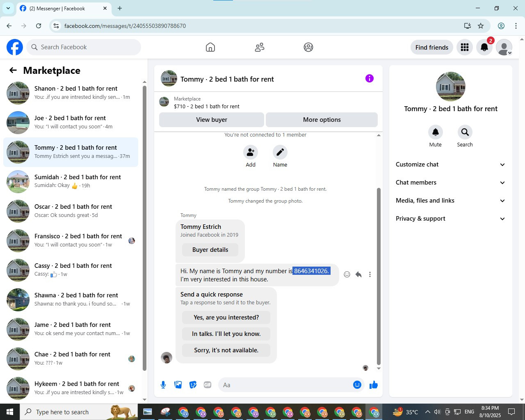Open the account profile avatar menu
Image resolution: width=525 pixels, height=420 pixels.
[x=504, y=47]
